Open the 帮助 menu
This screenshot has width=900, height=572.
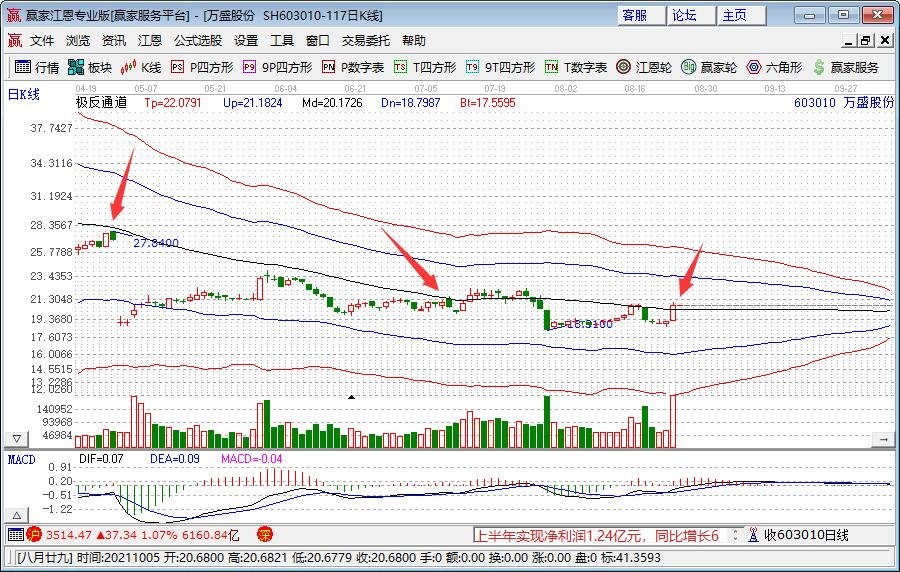point(414,41)
